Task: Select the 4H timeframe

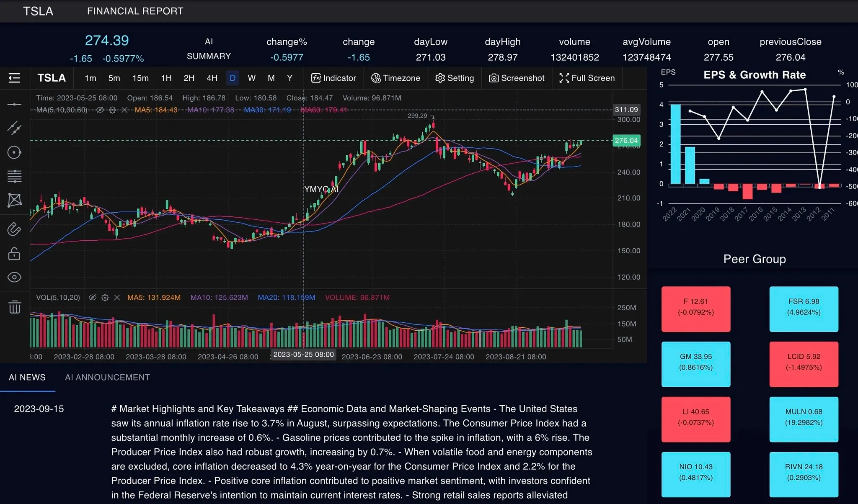Action: coord(212,78)
